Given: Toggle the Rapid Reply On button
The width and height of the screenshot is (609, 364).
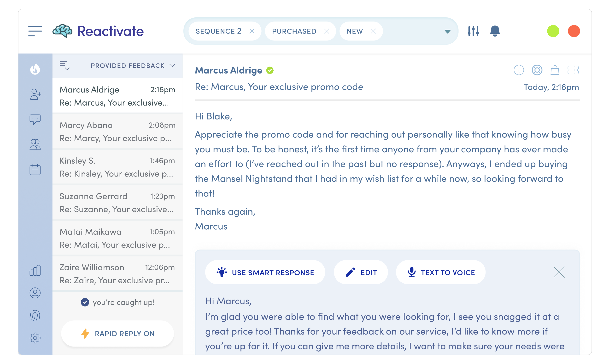Looking at the screenshot, I should tap(117, 334).
